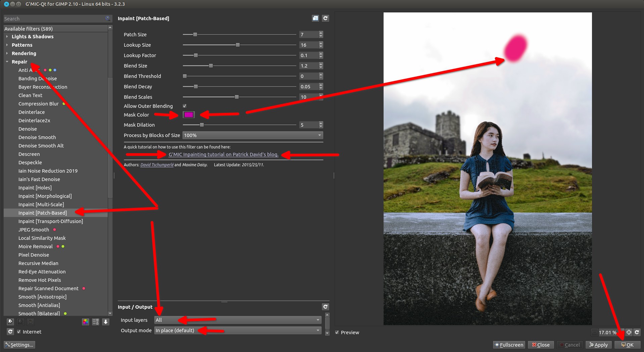
Task: Click the copy-to-clipboard icon beside filter title
Action: pyautogui.click(x=315, y=18)
